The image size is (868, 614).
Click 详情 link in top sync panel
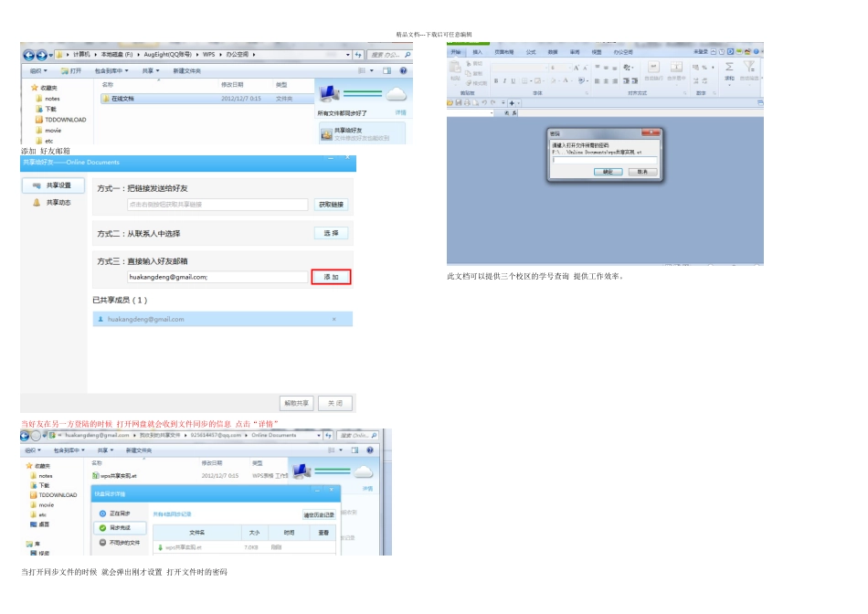point(400,112)
